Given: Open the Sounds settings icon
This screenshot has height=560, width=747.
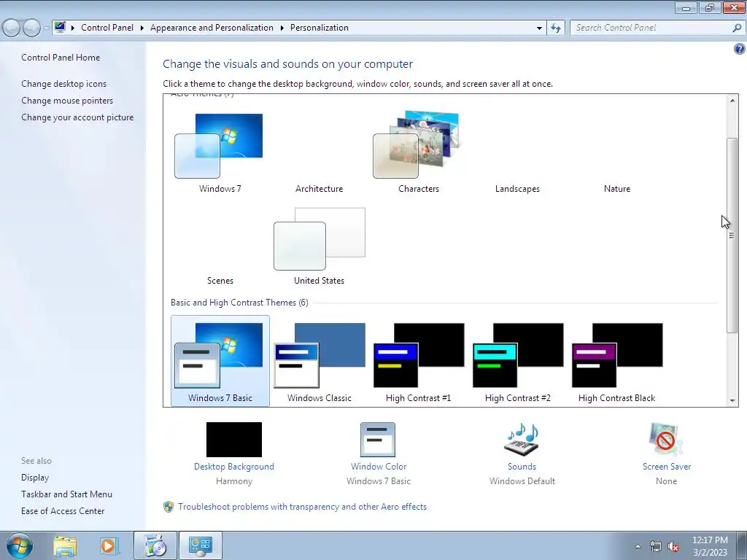Looking at the screenshot, I should point(522,440).
